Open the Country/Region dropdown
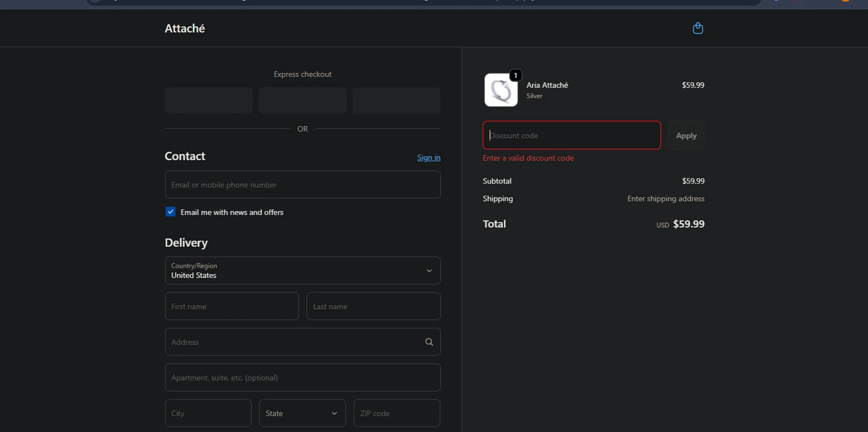Screen dimensions: 868x432 [x=303, y=271]
